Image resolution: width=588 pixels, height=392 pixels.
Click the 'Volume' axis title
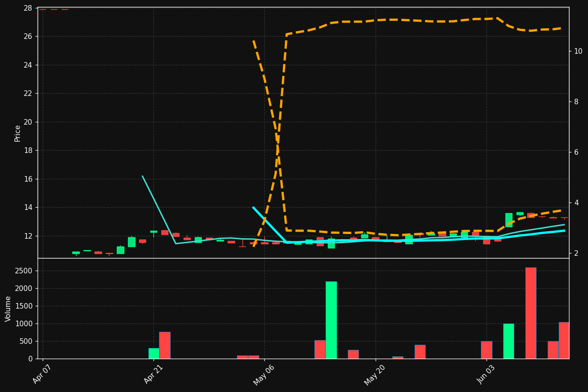coord(8,309)
